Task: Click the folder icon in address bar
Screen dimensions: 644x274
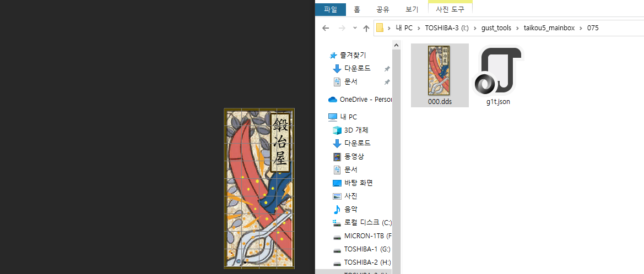Action: (380, 28)
